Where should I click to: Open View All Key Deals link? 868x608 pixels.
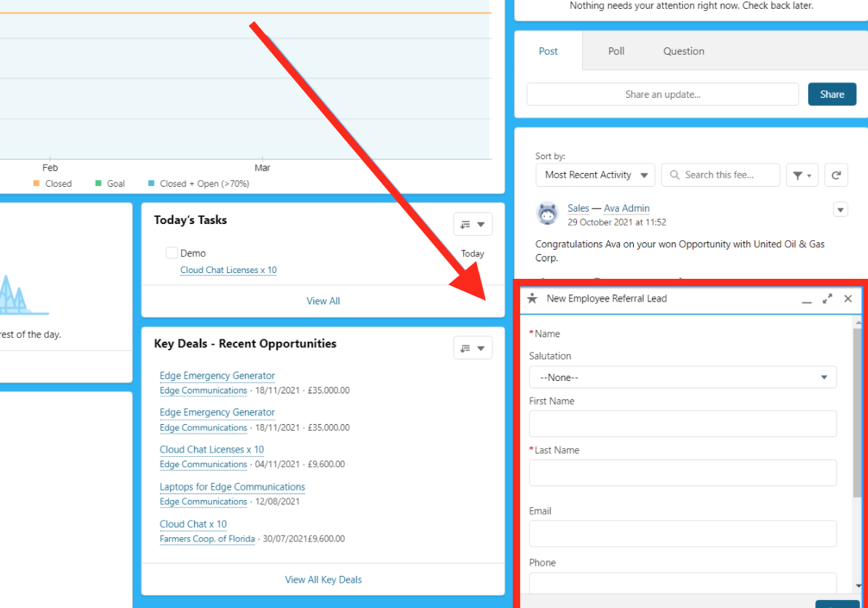[323, 580]
